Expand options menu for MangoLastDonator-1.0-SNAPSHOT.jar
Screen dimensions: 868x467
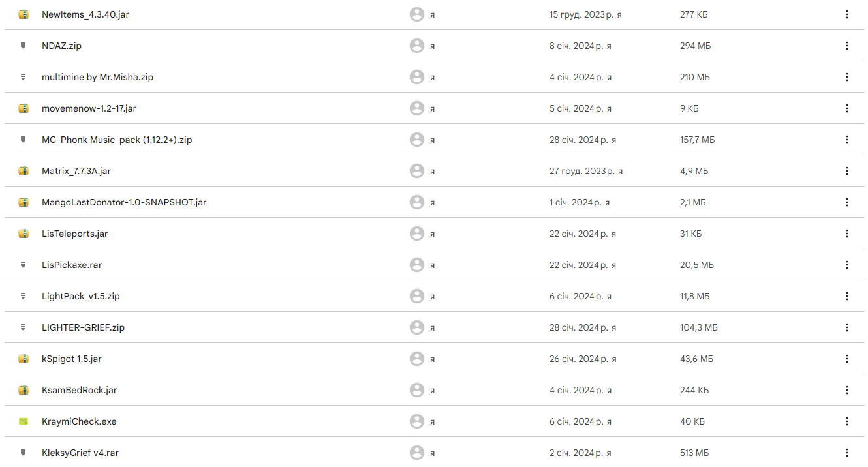(846, 202)
